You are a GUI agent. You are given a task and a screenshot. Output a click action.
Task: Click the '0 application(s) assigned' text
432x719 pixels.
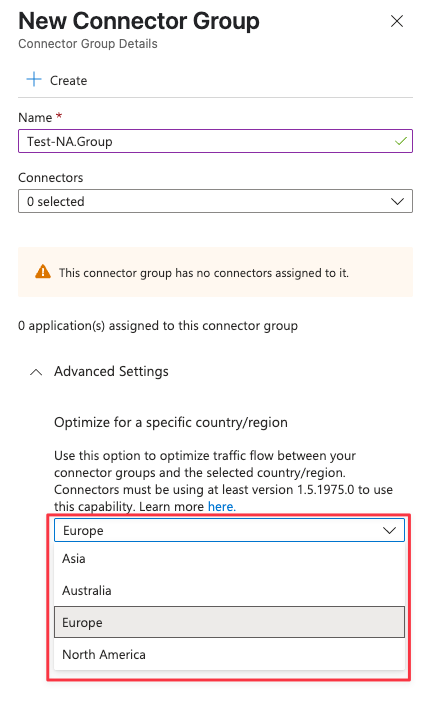[x=158, y=326]
